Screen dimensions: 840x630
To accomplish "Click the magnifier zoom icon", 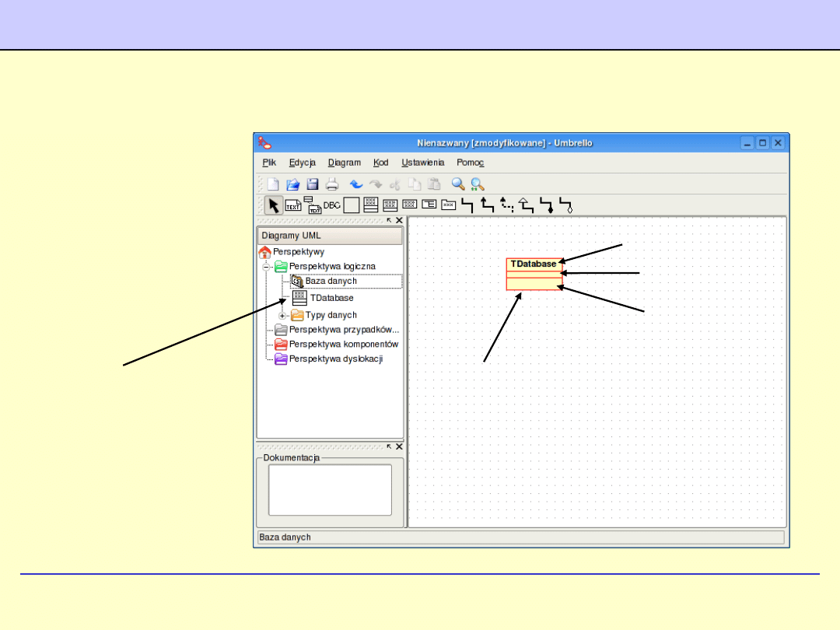I will (x=458, y=184).
